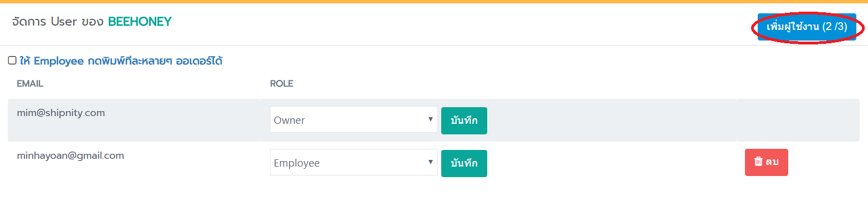
Task: Expand the Employee role select box
Action: coord(354,163)
